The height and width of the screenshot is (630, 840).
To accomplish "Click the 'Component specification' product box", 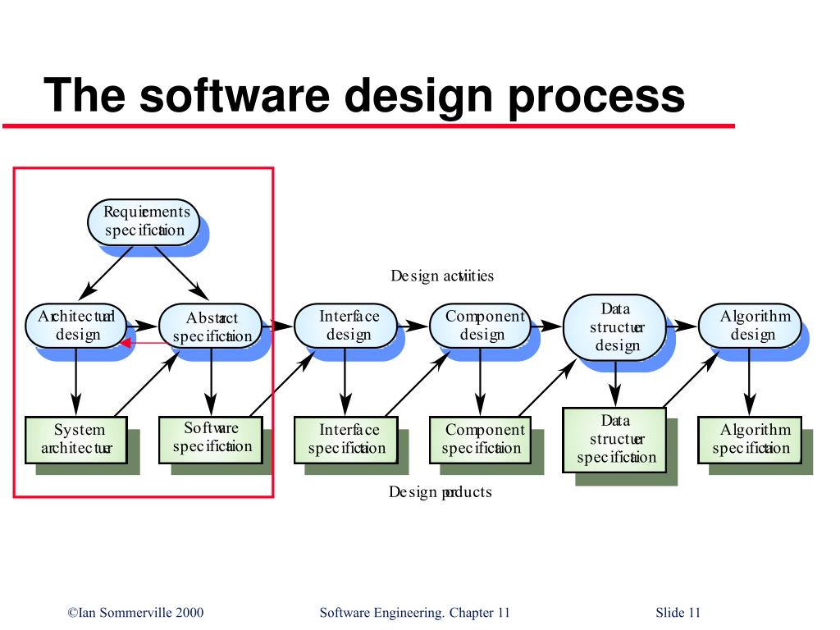I will pos(481,440).
